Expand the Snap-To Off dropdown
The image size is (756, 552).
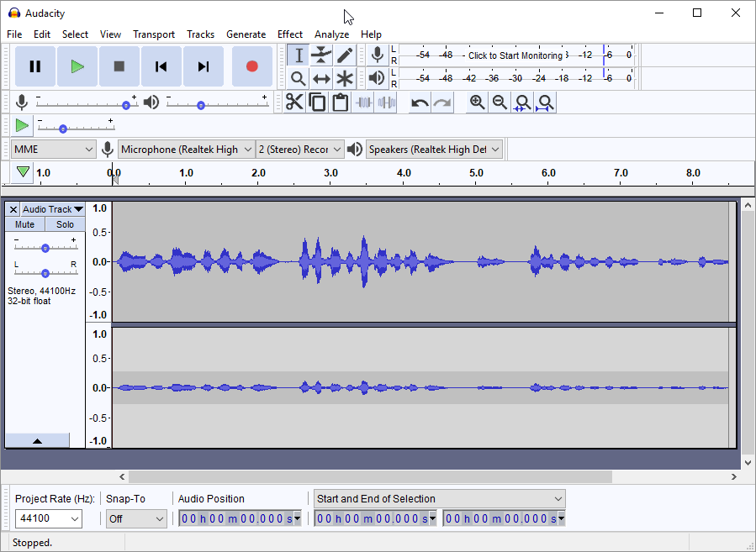[136, 518]
